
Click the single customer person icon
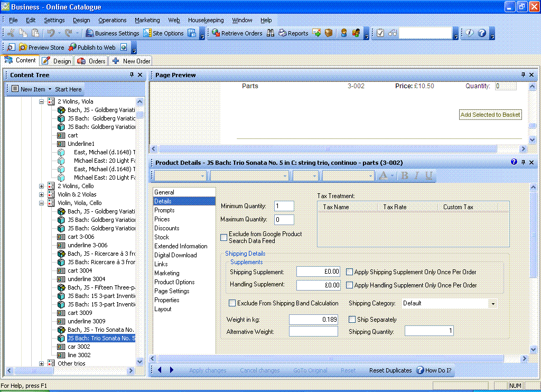point(344,33)
